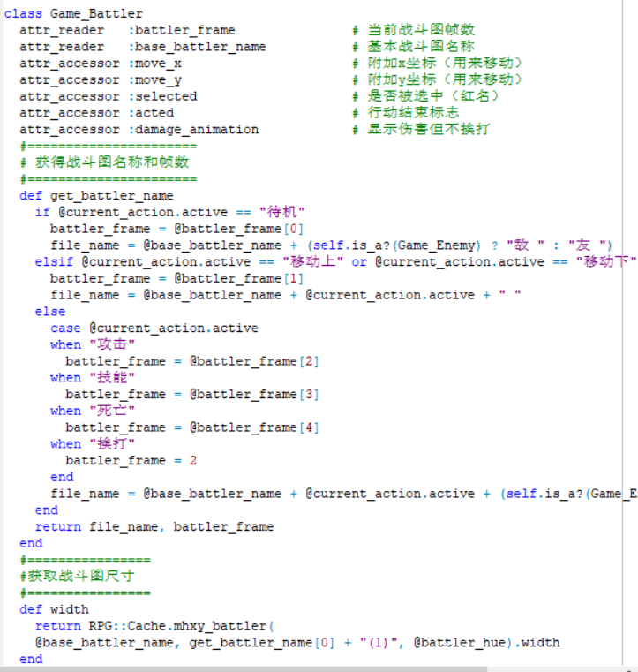
Task: Click the comment '当前战斗图帧数'
Action: pos(421,30)
